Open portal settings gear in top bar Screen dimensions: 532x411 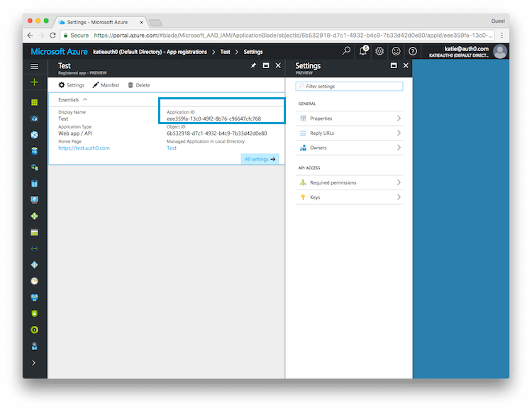[x=379, y=51]
